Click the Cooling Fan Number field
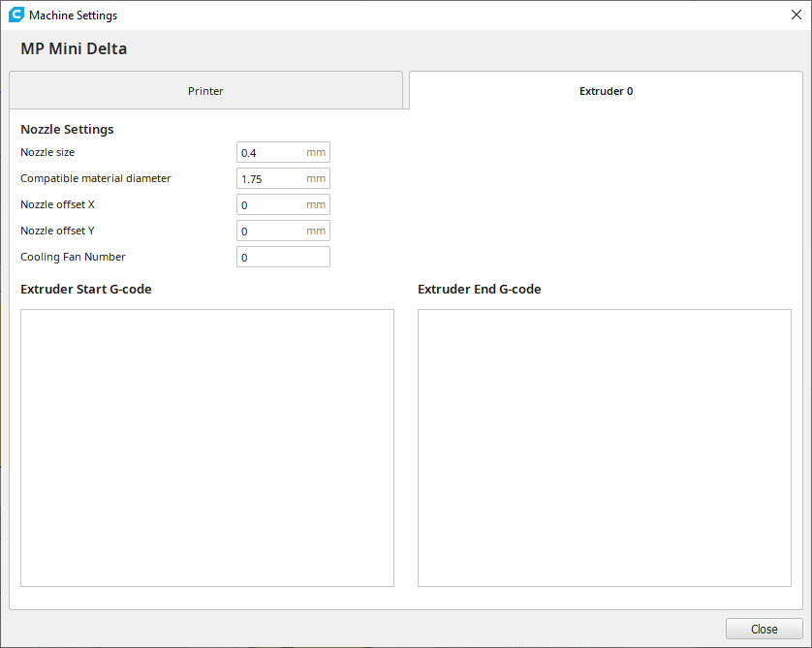 tap(283, 257)
